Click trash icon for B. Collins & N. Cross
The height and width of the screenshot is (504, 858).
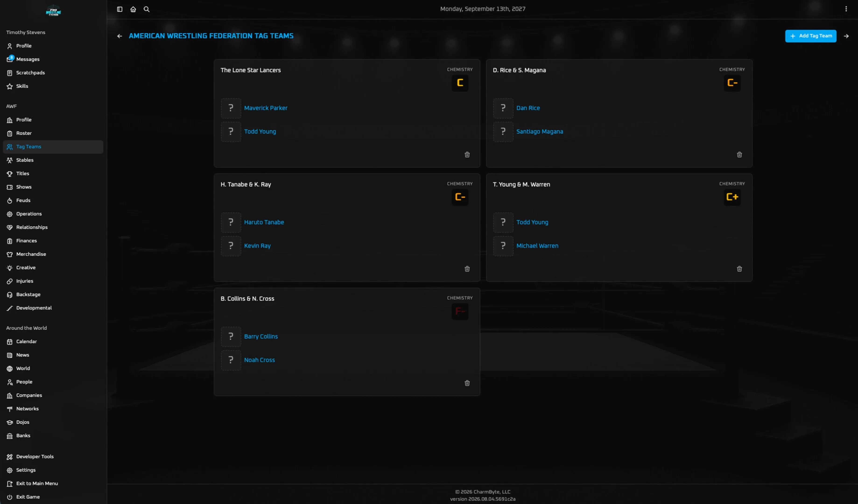tap(467, 383)
